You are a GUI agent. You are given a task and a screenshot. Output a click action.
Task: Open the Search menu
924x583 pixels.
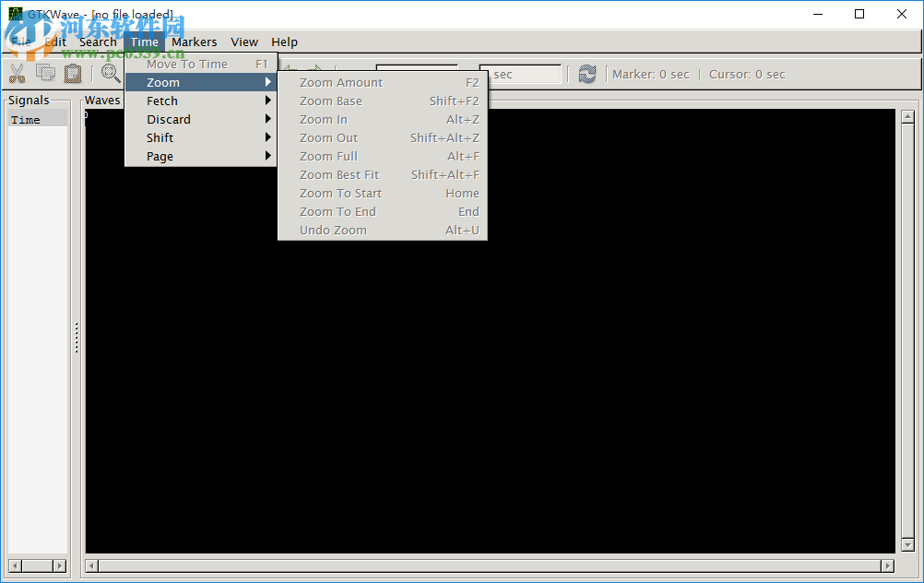point(98,42)
